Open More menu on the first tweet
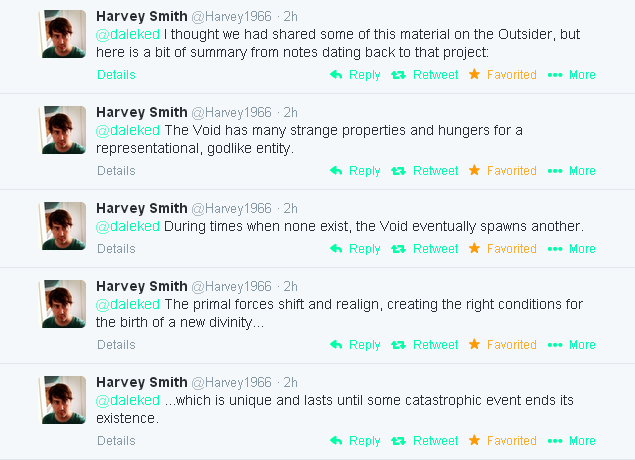Image resolution: width=635 pixels, height=460 pixels. click(571, 75)
